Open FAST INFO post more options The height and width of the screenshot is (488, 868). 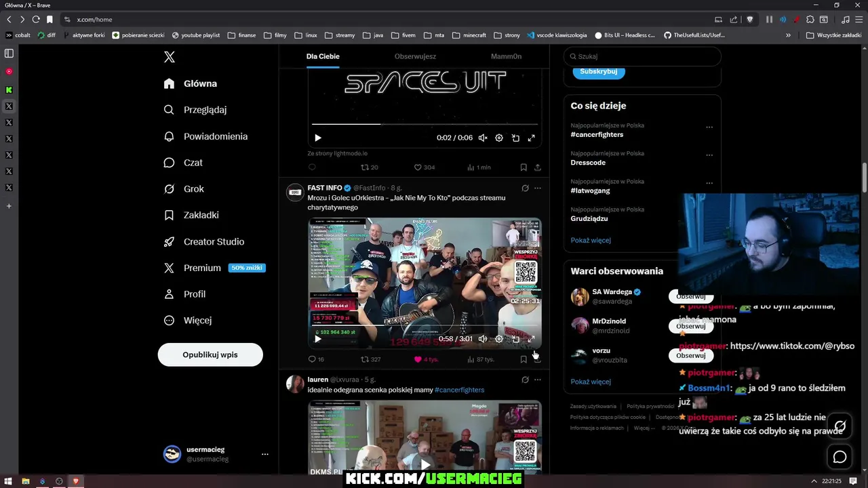[538, 188]
